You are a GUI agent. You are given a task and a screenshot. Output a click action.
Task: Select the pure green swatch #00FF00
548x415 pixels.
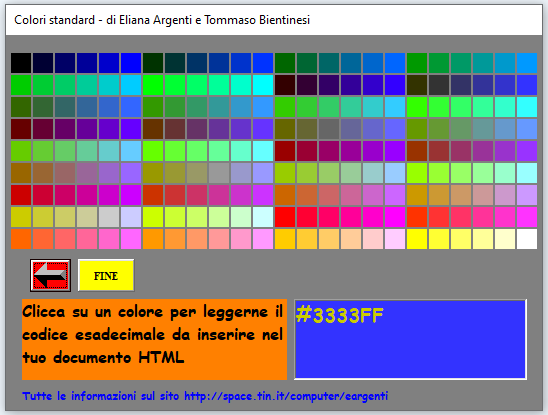[x=153, y=85]
